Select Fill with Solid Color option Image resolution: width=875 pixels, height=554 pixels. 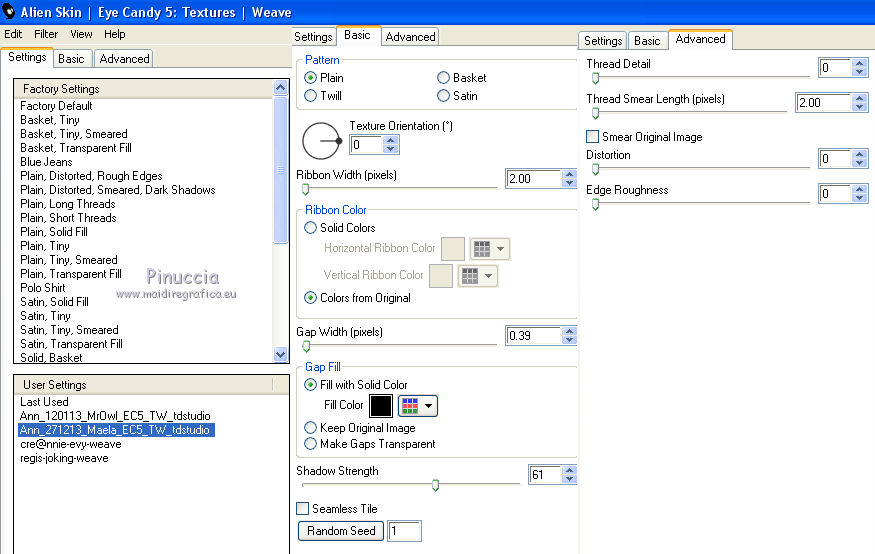pyautogui.click(x=310, y=384)
